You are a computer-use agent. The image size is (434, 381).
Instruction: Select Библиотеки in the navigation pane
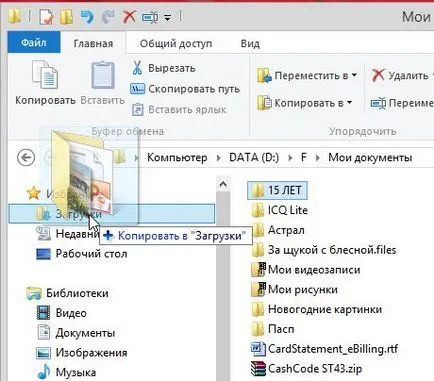(x=77, y=293)
